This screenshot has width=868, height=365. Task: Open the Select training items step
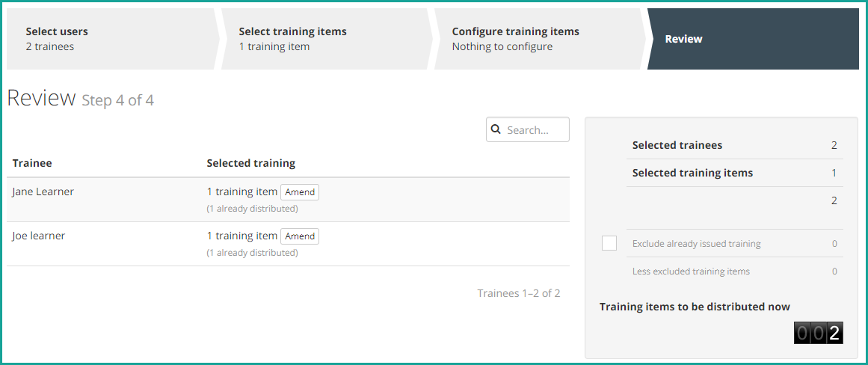[x=327, y=39]
